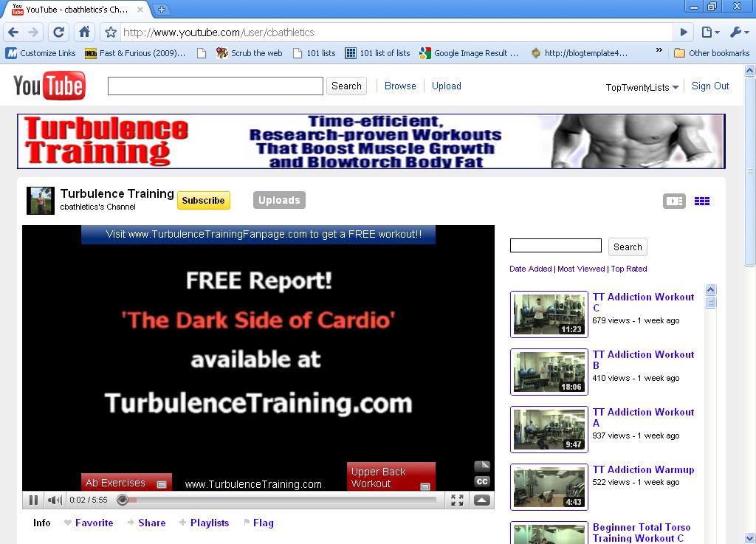Go forward with the browser Forward arrow
The image size is (756, 544).
pyautogui.click(x=33, y=32)
